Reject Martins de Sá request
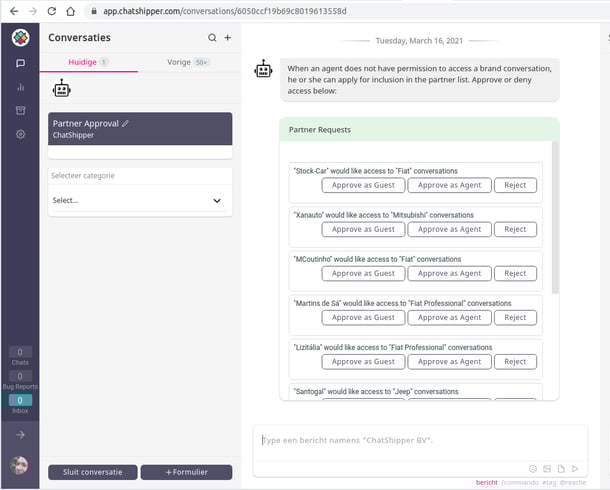610x490 pixels. click(515, 317)
